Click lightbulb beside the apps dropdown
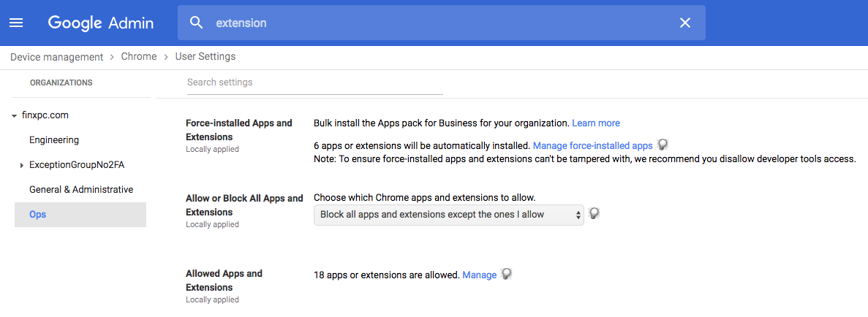Screen dimensions: 868x317 [594, 213]
